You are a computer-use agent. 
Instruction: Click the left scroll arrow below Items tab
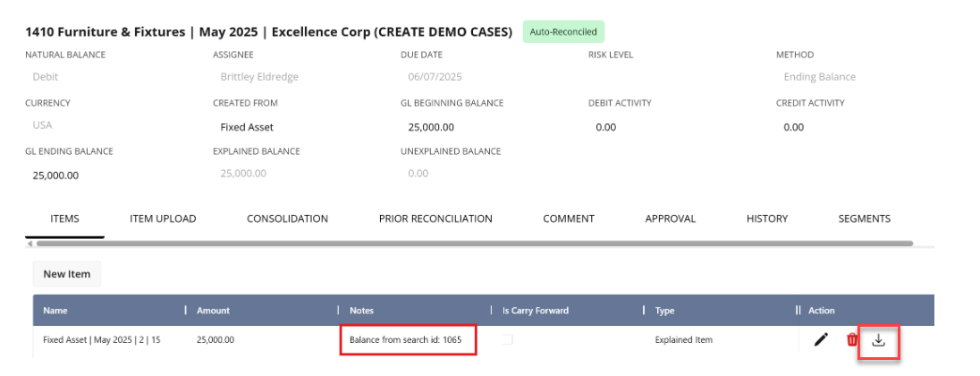coord(29,244)
